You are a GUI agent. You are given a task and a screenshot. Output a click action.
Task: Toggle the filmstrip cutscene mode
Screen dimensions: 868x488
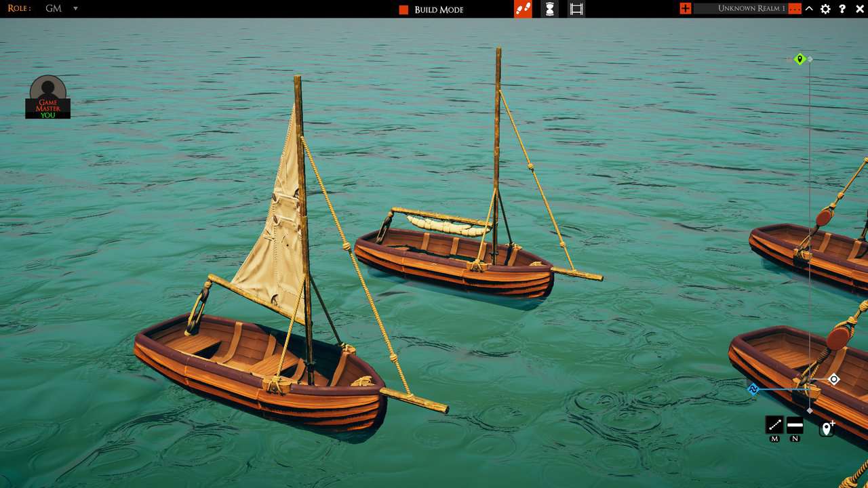tap(576, 9)
